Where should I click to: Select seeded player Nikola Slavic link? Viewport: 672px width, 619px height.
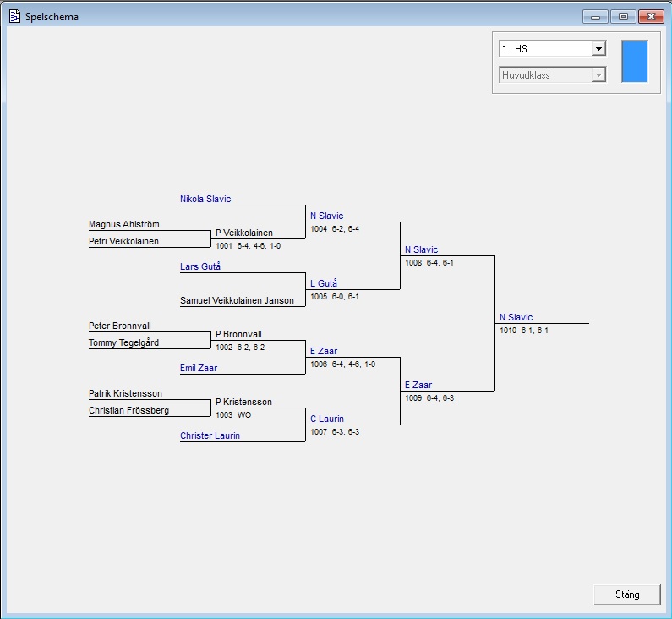click(205, 200)
